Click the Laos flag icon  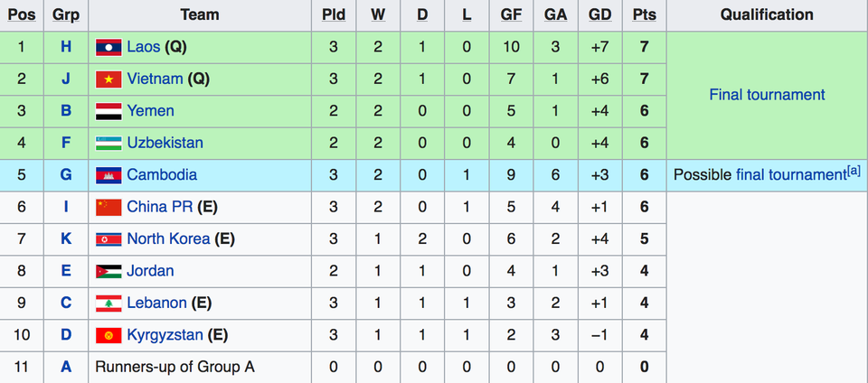[x=108, y=47]
